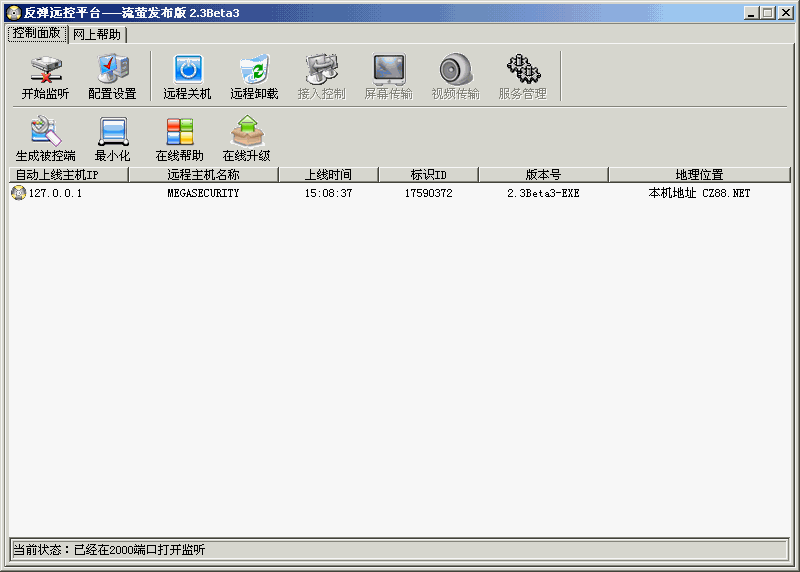Switch to 网上帮助 tab
This screenshot has height=572, width=800.
(x=97, y=34)
